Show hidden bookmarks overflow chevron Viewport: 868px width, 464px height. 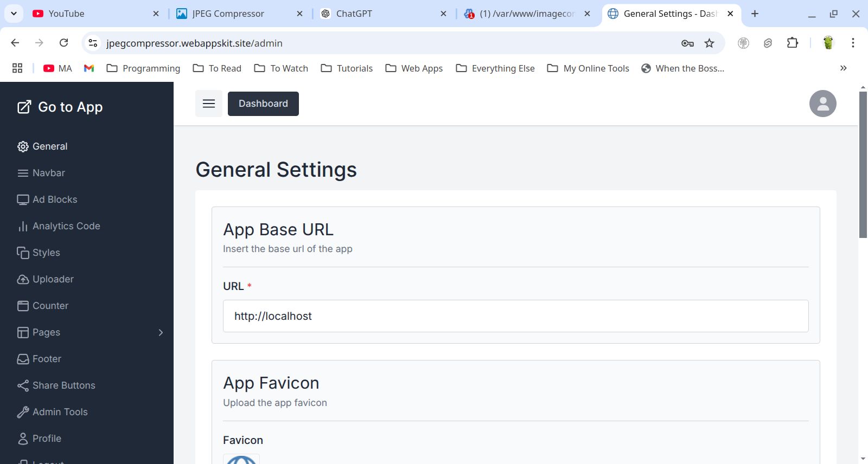click(x=843, y=68)
